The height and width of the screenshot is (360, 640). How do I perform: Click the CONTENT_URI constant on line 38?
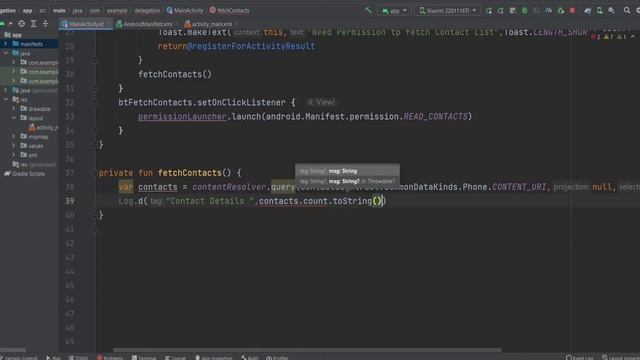[x=519, y=187]
